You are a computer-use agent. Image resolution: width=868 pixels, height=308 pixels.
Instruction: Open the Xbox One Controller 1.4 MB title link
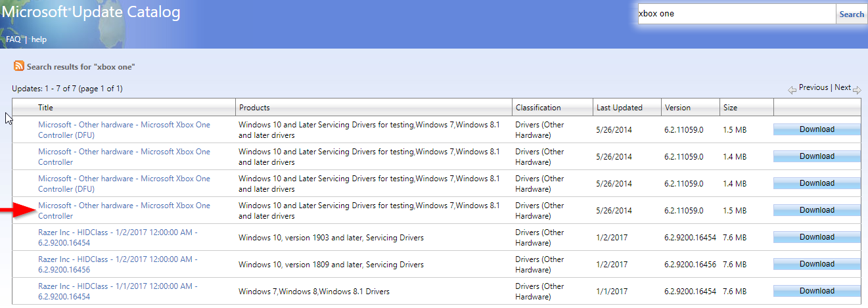124,157
